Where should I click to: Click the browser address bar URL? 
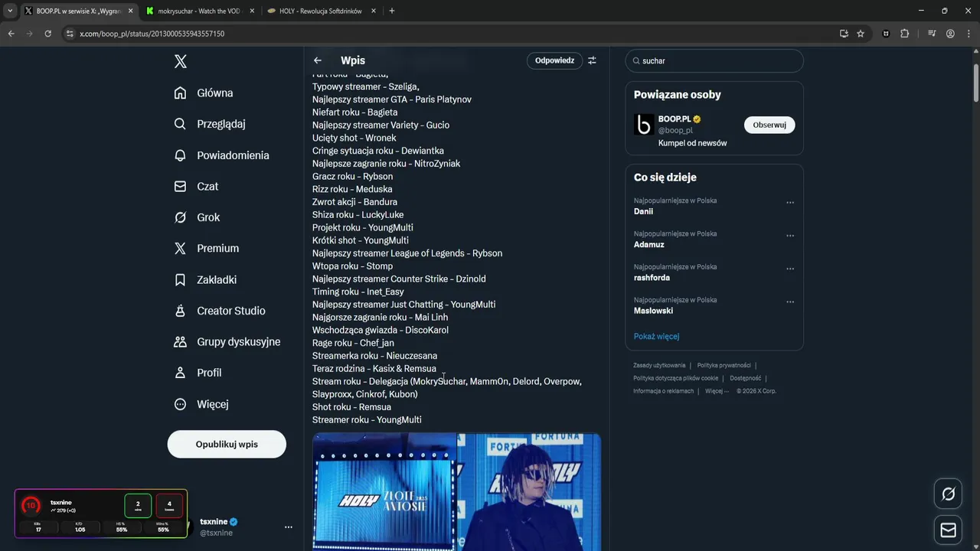(x=152, y=34)
